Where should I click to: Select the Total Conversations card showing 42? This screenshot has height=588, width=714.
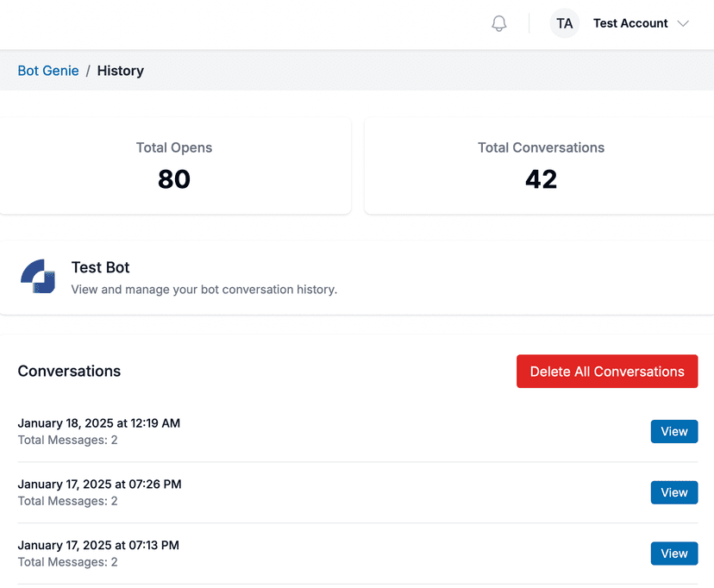[541, 165]
